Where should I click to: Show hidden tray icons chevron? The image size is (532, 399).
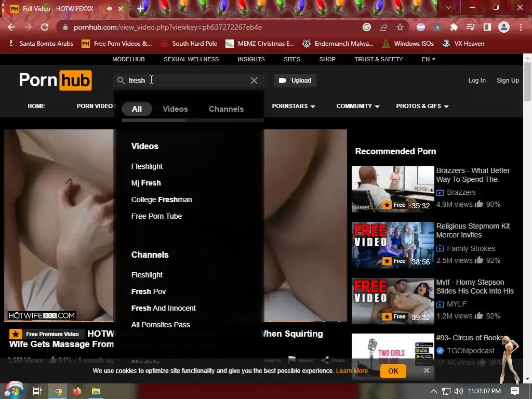point(433,391)
